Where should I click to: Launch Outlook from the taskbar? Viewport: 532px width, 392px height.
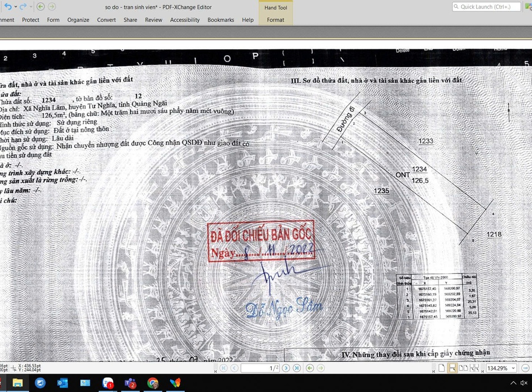(63, 383)
